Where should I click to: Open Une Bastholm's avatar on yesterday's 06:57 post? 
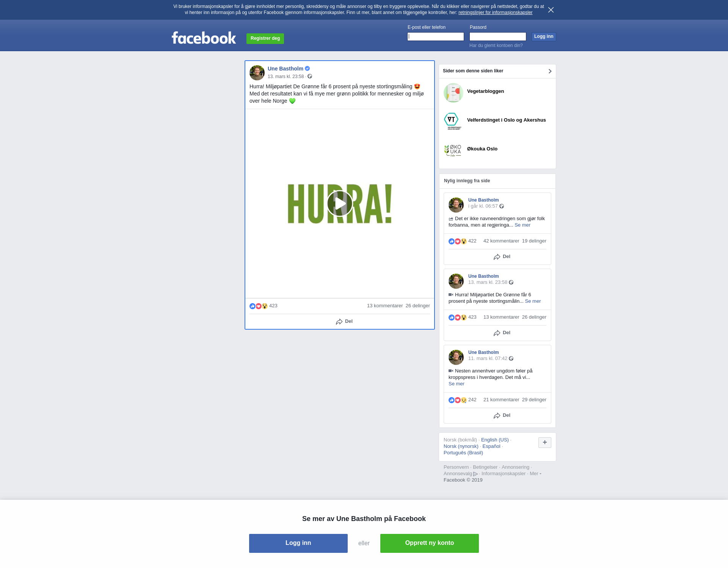[456, 205]
